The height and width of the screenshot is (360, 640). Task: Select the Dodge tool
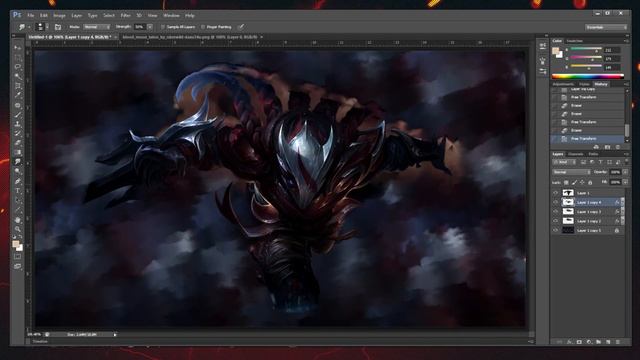18,171
